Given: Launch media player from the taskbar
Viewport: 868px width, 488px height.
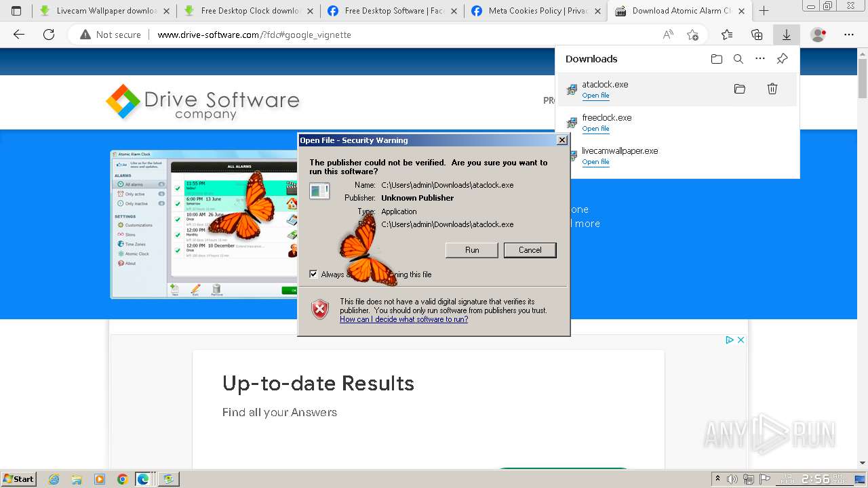Looking at the screenshot, I should [x=100, y=479].
